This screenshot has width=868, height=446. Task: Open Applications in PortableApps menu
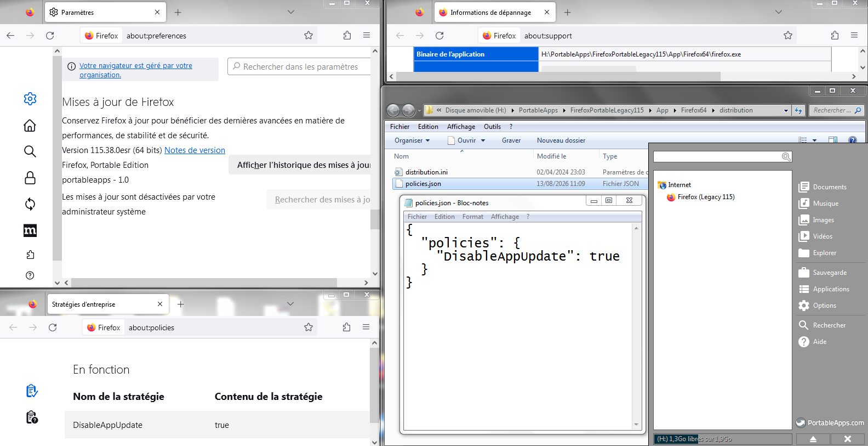point(824,289)
